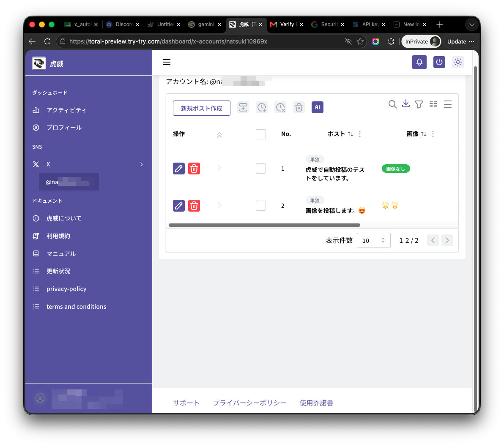Click the サポート footer link
504x446 pixels.
pyautogui.click(x=186, y=403)
